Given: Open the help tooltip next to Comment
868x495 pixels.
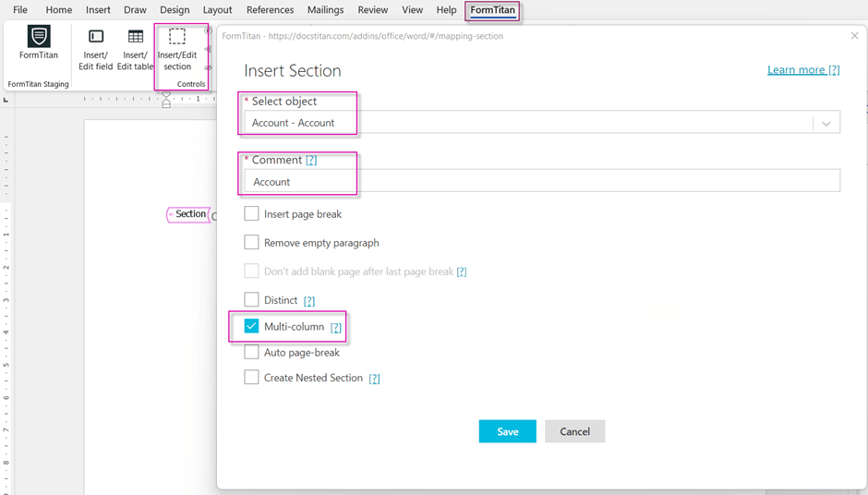Looking at the screenshot, I should click(x=311, y=161).
